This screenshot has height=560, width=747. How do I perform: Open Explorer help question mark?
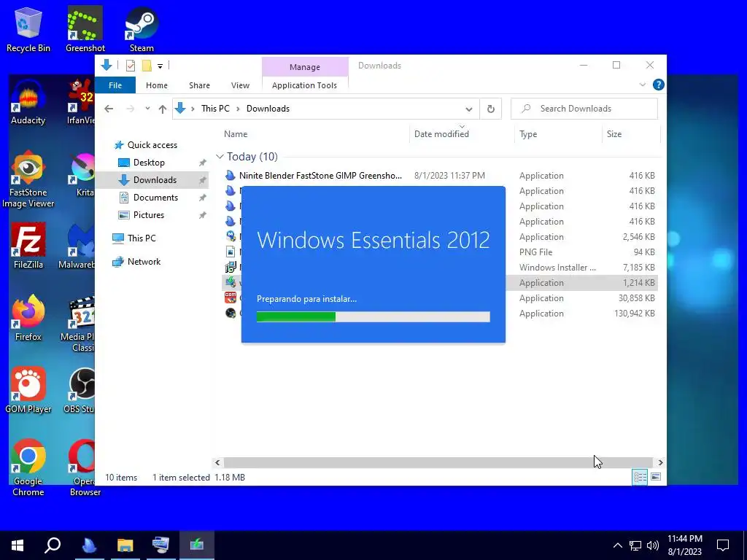coord(659,85)
